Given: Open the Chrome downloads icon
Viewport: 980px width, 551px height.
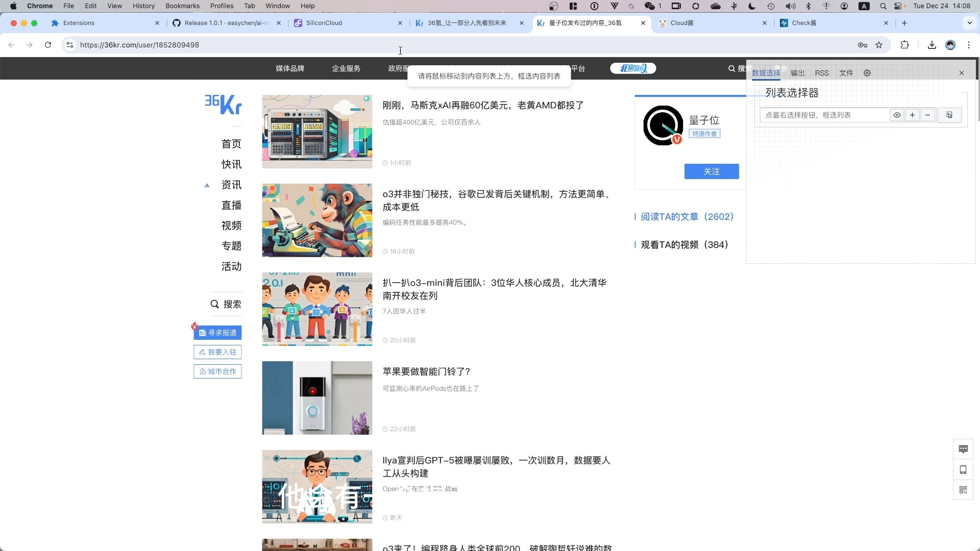Looking at the screenshot, I should [932, 45].
